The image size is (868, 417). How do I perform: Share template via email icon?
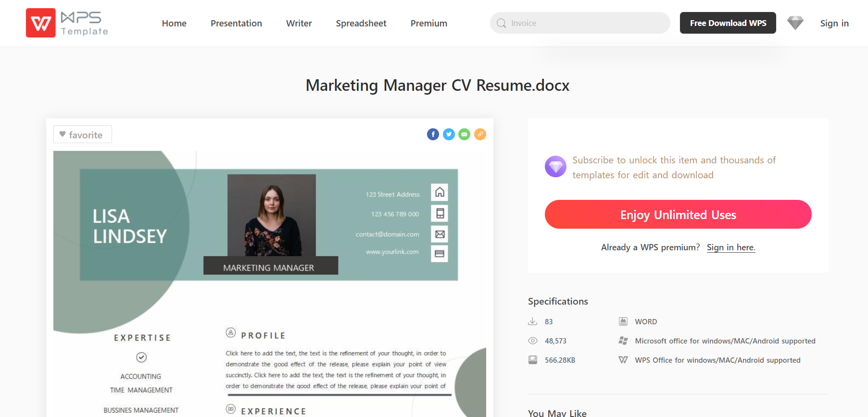tap(464, 135)
